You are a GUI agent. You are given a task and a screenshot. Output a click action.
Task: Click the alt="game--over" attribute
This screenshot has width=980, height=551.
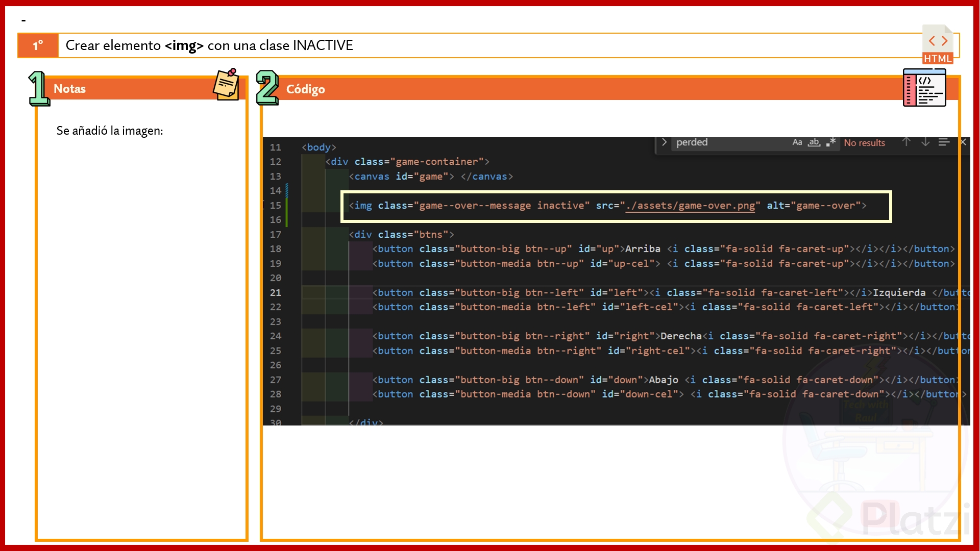(814, 206)
